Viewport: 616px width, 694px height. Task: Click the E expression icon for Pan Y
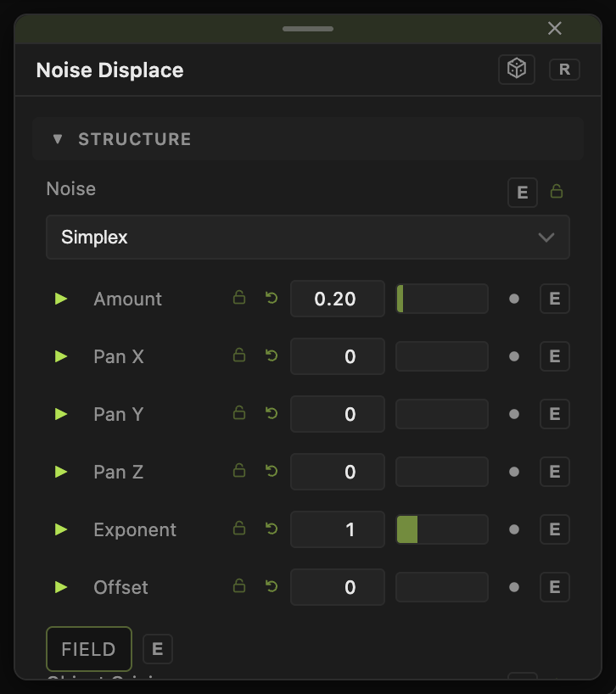pos(555,414)
